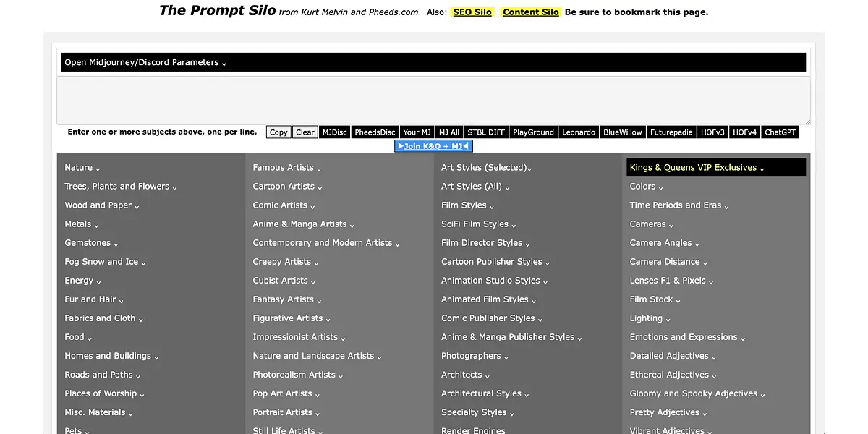Expand the Lighting category
The width and height of the screenshot is (868, 434).
650,318
